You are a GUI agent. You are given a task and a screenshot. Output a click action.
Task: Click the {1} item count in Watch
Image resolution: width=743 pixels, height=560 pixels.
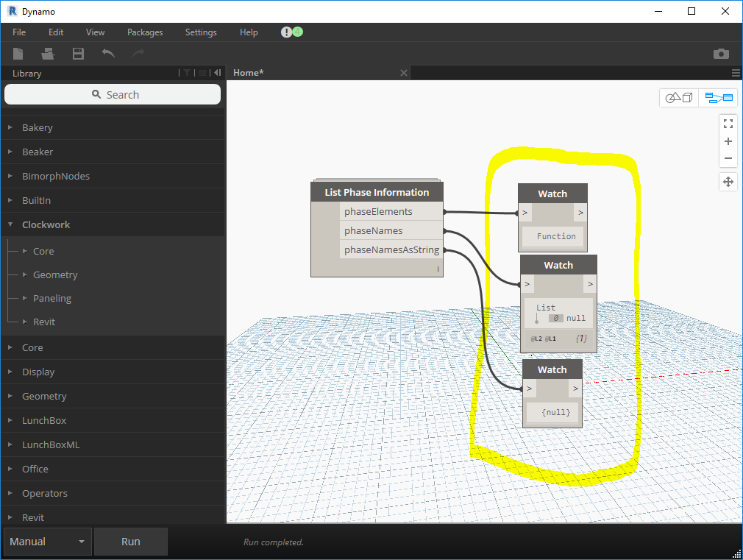click(x=581, y=339)
